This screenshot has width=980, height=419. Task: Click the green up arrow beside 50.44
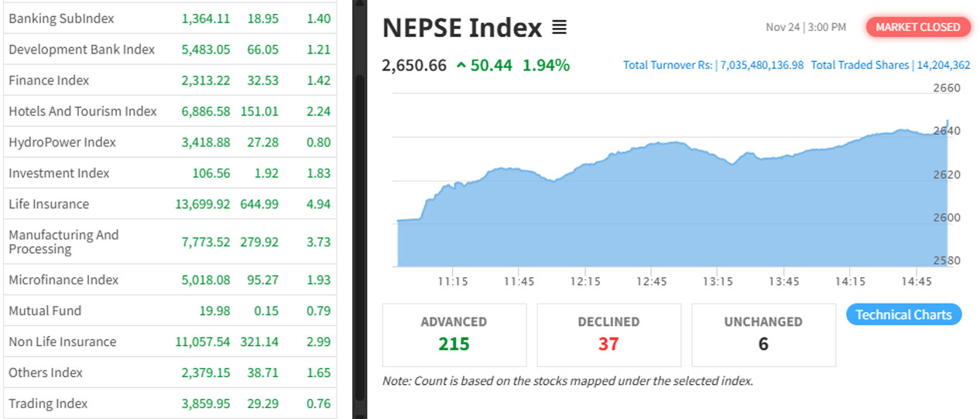pyautogui.click(x=461, y=66)
